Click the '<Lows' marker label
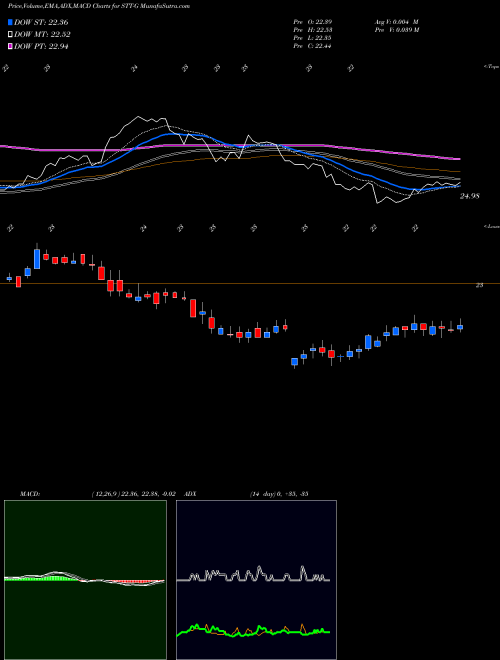The height and width of the screenshot is (660, 500). [491, 226]
